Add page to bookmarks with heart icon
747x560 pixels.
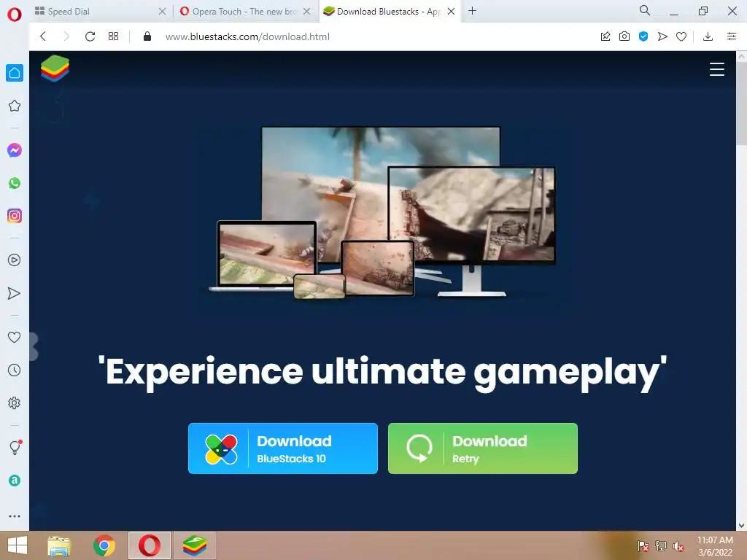click(x=681, y=36)
